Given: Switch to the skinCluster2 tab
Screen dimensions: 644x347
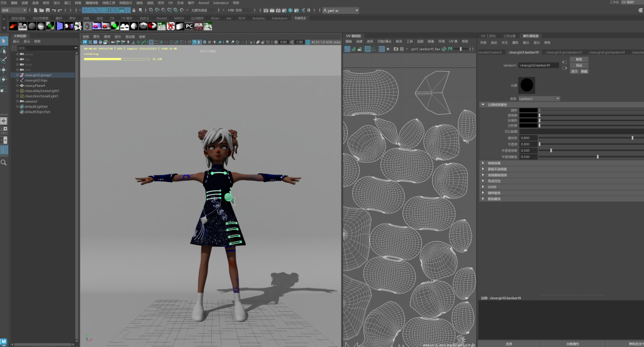Looking at the screenshot, I should coord(491,52).
